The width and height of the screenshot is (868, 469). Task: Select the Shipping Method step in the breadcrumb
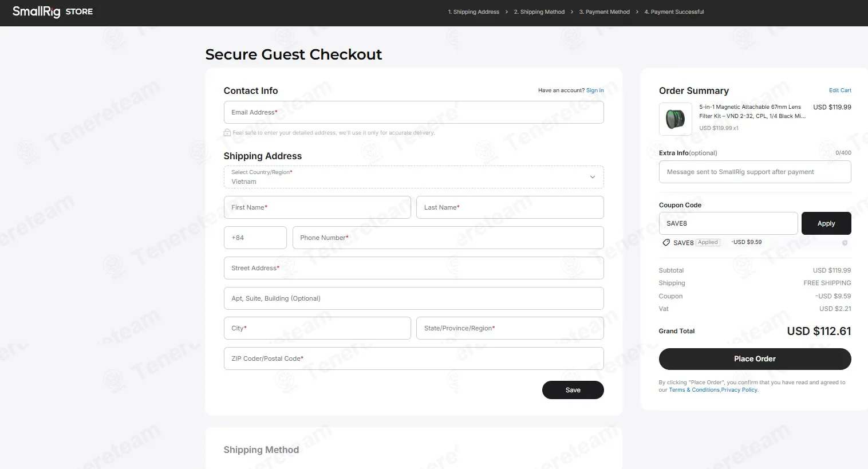tap(539, 12)
